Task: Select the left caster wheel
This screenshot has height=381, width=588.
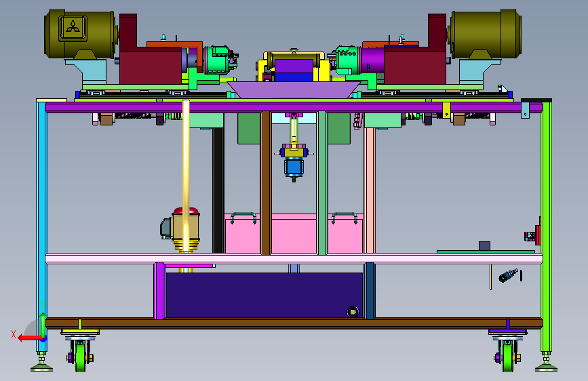Action: tap(80, 357)
